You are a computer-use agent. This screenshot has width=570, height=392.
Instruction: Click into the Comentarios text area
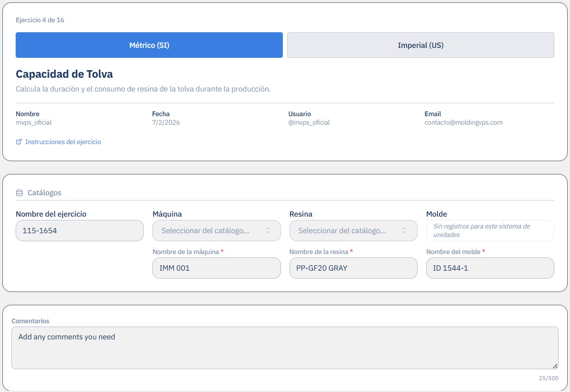click(x=285, y=348)
